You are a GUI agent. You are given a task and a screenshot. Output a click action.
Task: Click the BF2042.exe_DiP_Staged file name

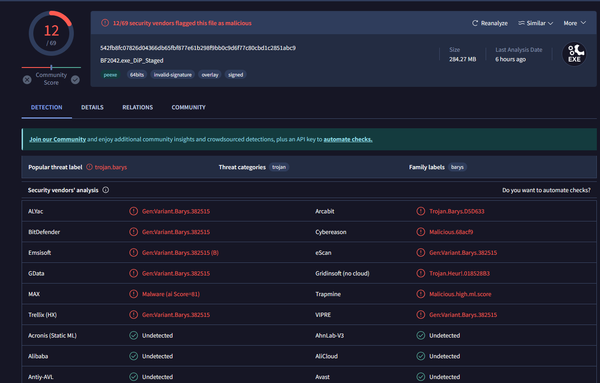(x=132, y=60)
